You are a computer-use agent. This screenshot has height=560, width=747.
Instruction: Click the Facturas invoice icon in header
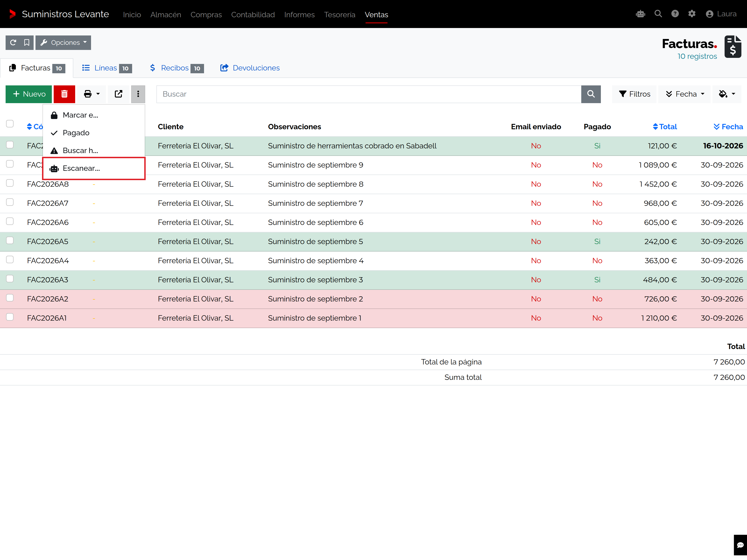tap(733, 47)
